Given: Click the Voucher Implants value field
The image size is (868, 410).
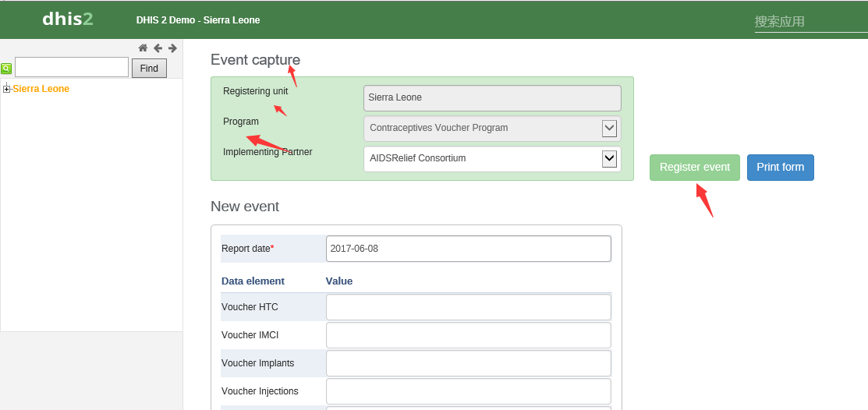Looking at the screenshot, I should (468, 363).
